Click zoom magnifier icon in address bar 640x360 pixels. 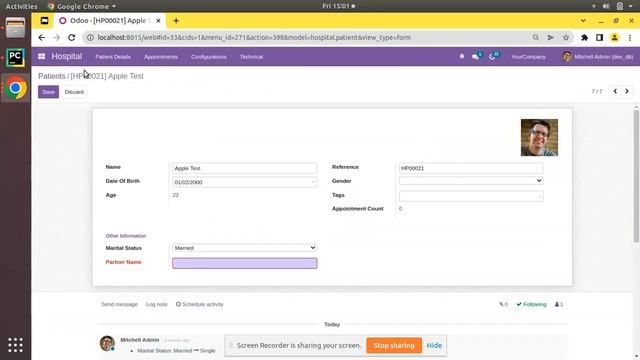click(536, 38)
